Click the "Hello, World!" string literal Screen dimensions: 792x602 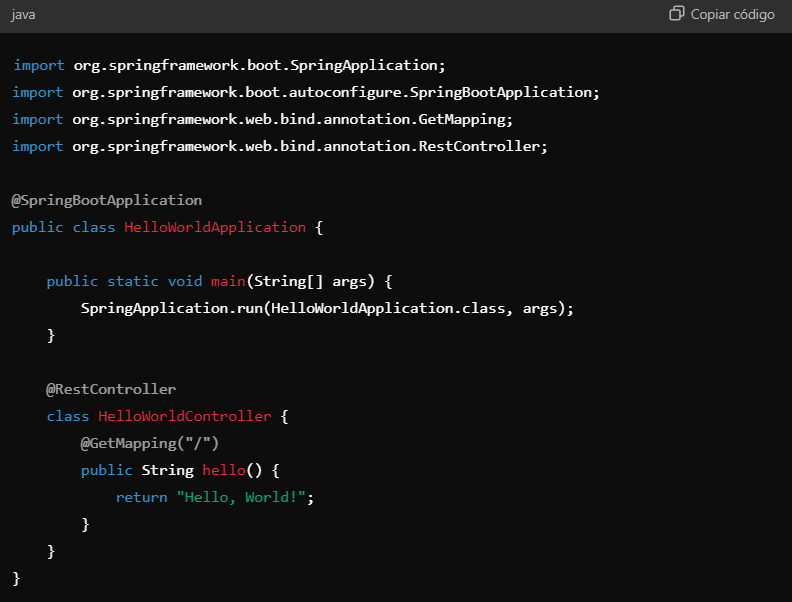pos(241,497)
